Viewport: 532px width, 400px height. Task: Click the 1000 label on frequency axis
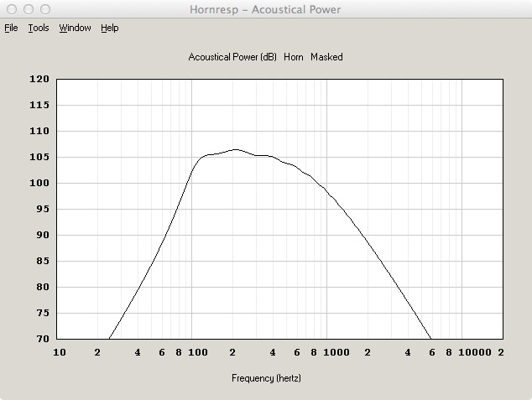tap(336, 352)
